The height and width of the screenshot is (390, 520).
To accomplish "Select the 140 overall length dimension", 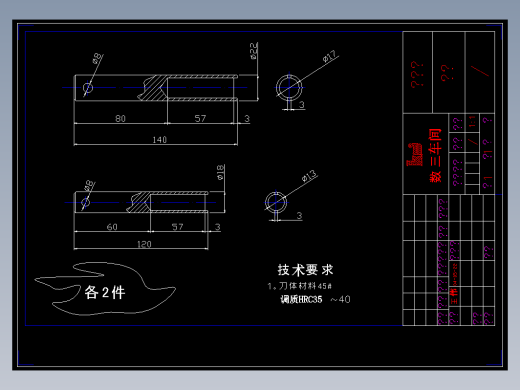I will [159, 140].
